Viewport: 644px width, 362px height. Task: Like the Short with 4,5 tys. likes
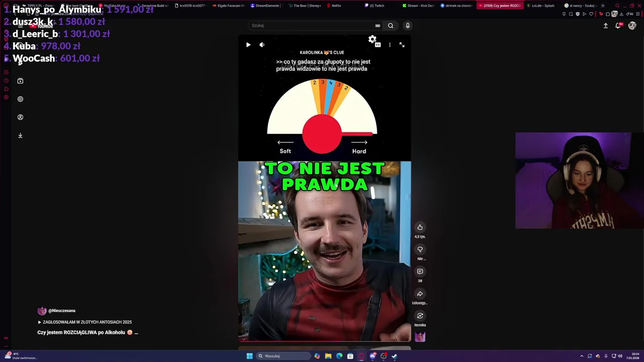pyautogui.click(x=420, y=227)
